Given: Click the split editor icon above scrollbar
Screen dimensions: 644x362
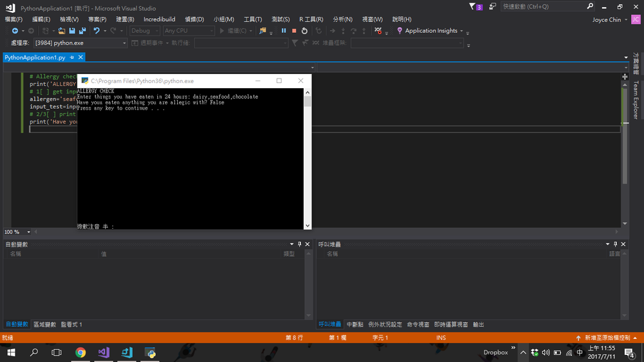Looking at the screenshot, I should pos(625,77).
